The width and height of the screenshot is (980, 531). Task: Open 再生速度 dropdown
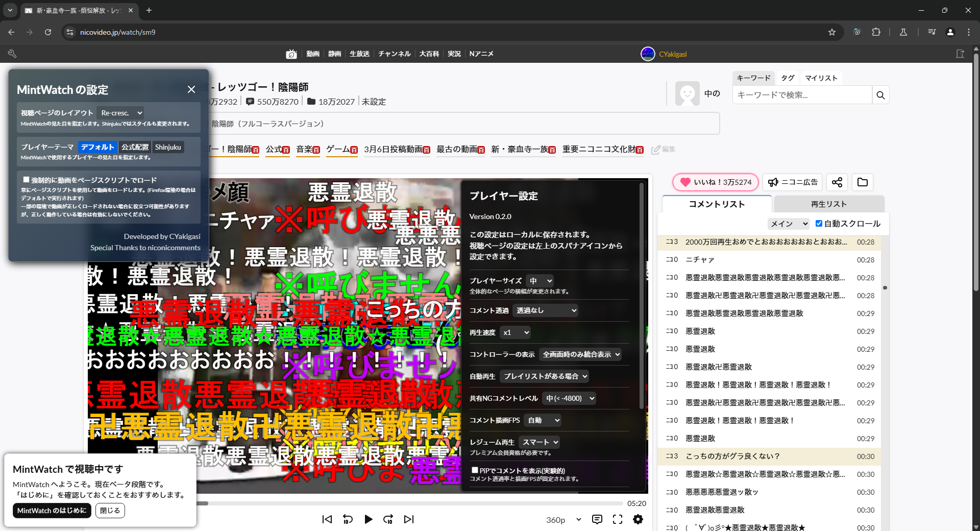point(516,332)
